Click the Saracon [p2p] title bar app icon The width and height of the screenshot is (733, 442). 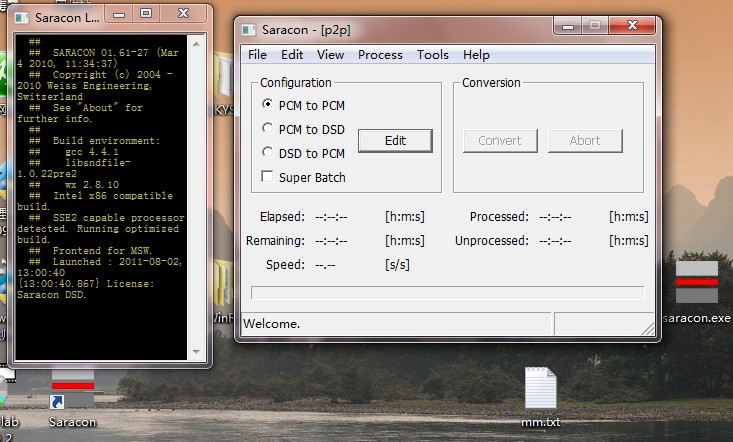click(x=249, y=30)
